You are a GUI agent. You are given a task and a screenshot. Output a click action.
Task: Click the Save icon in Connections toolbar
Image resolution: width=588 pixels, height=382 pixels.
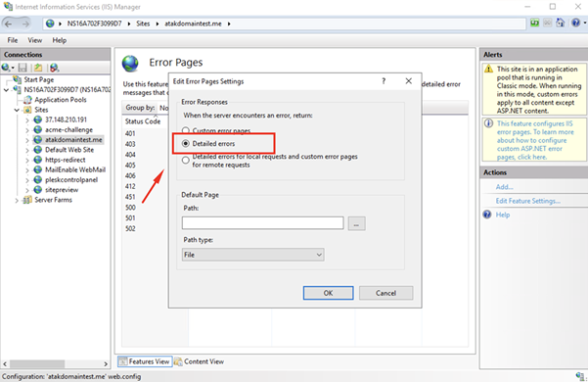(x=23, y=68)
